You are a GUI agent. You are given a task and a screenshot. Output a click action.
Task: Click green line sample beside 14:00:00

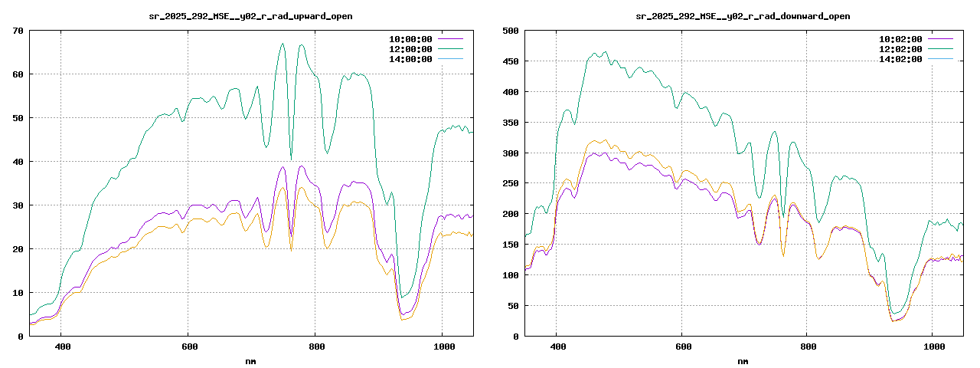point(451,58)
